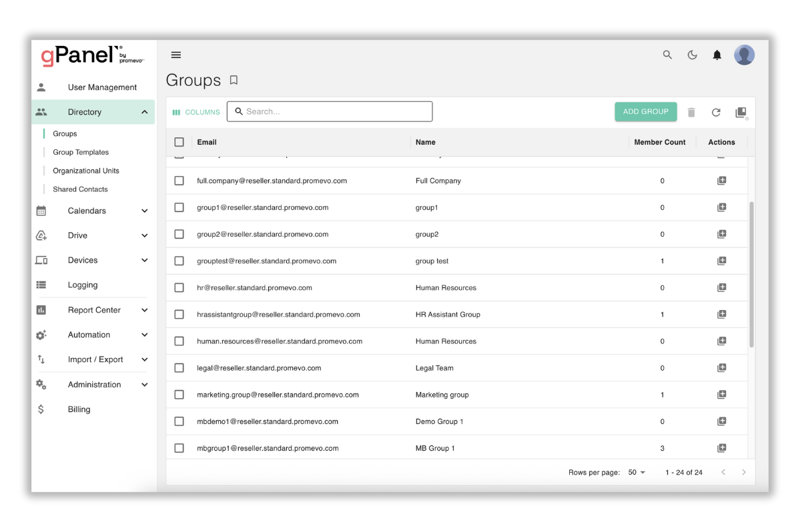
Task: Check the group1 row checkbox
Action: 179,207
